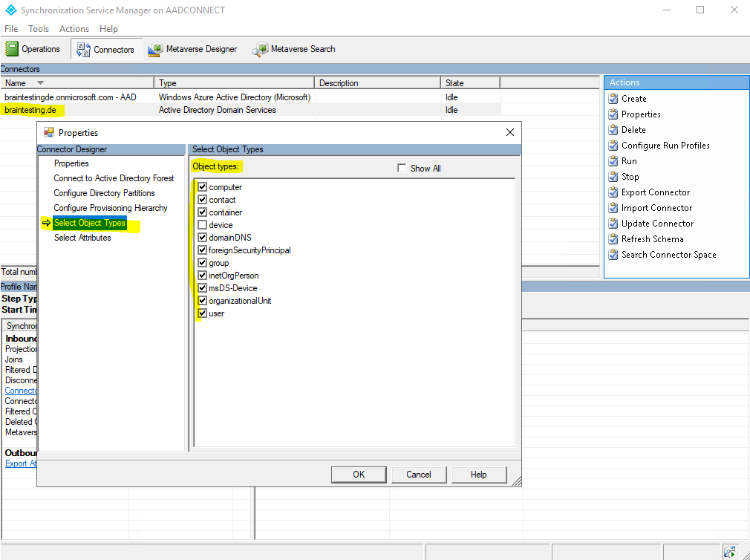This screenshot has width=750, height=560.
Task: Uncheck the computer object type
Action: point(202,187)
